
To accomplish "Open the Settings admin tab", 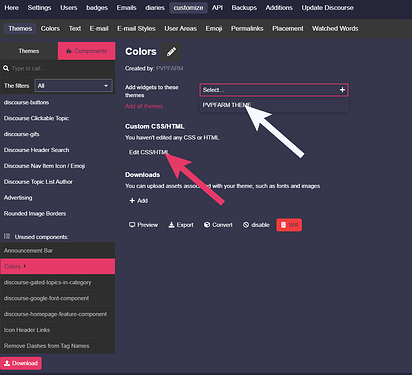I will click(39, 8).
